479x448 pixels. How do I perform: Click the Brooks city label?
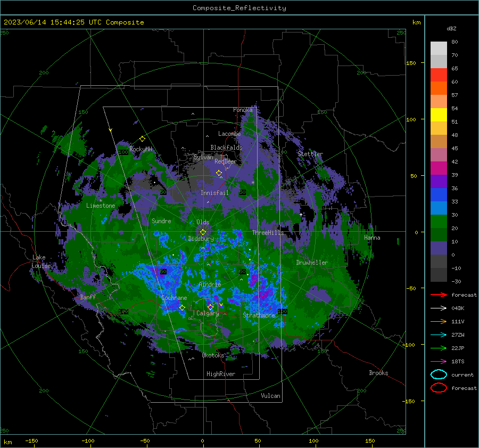click(x=378, y=373)
